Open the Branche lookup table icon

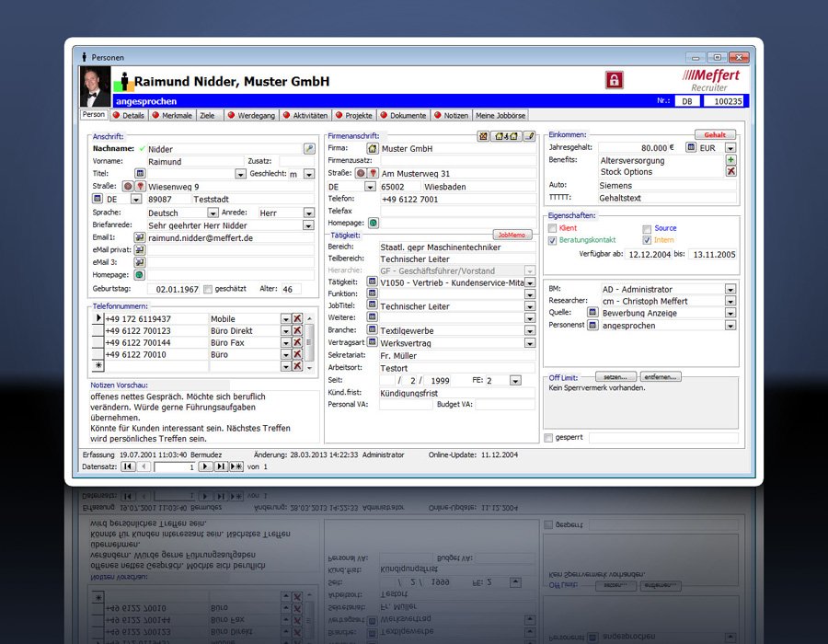(x=373, y=330)
